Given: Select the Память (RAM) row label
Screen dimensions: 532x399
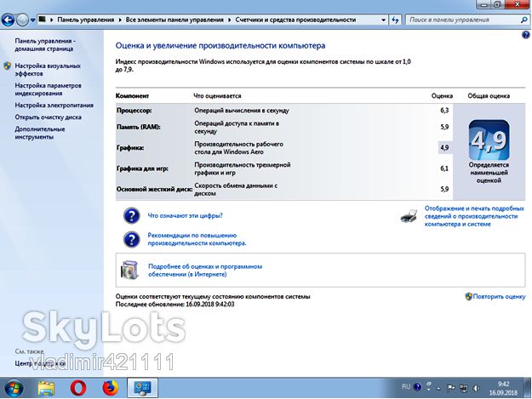Looking at the screenshot, I should click(x=139, y=127).
